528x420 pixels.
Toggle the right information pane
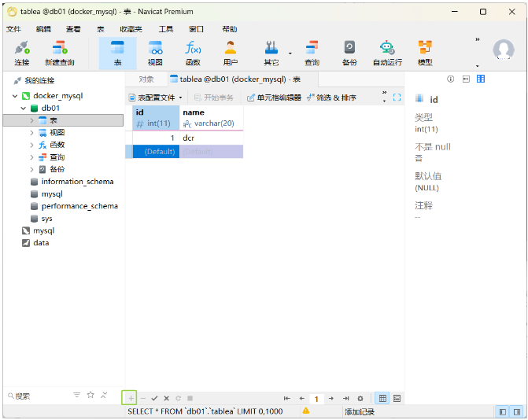[517, 412]
